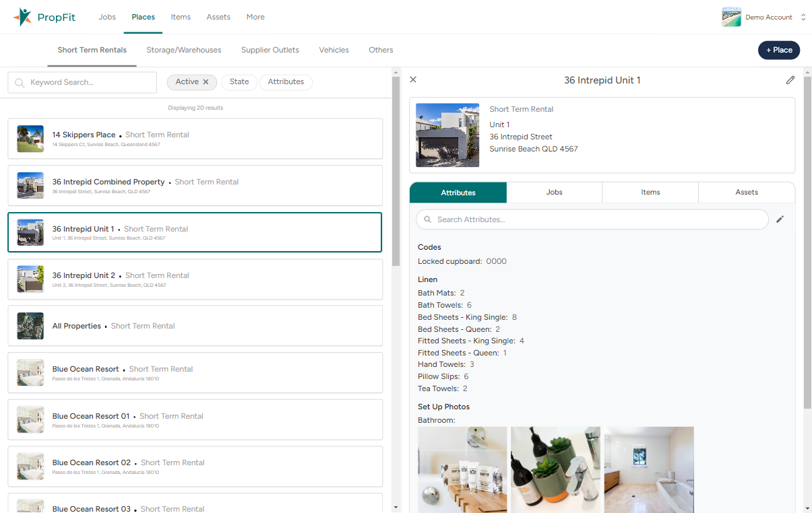Switch to Storage/Warehouses tab
This screenshot has width=812, height=513.
click(x=184, y=50)
